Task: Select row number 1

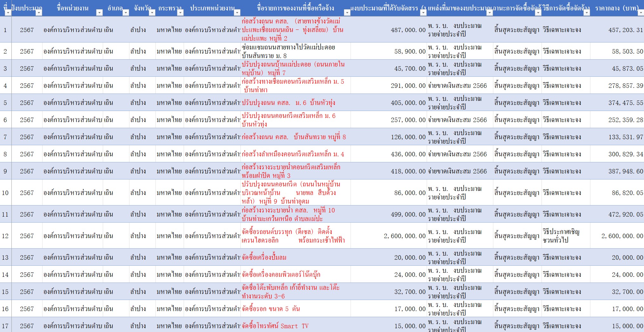Action: click(6, 30)
